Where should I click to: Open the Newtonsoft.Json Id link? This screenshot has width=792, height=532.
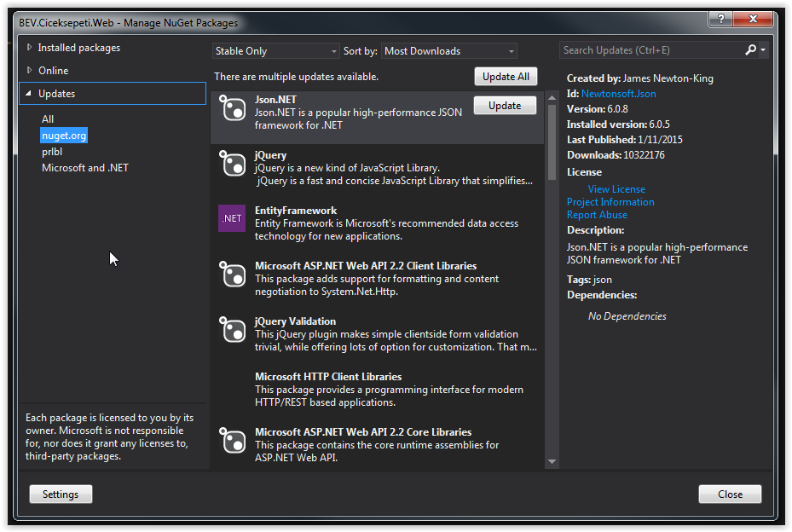pyautogui.click(x=619, y=94)
